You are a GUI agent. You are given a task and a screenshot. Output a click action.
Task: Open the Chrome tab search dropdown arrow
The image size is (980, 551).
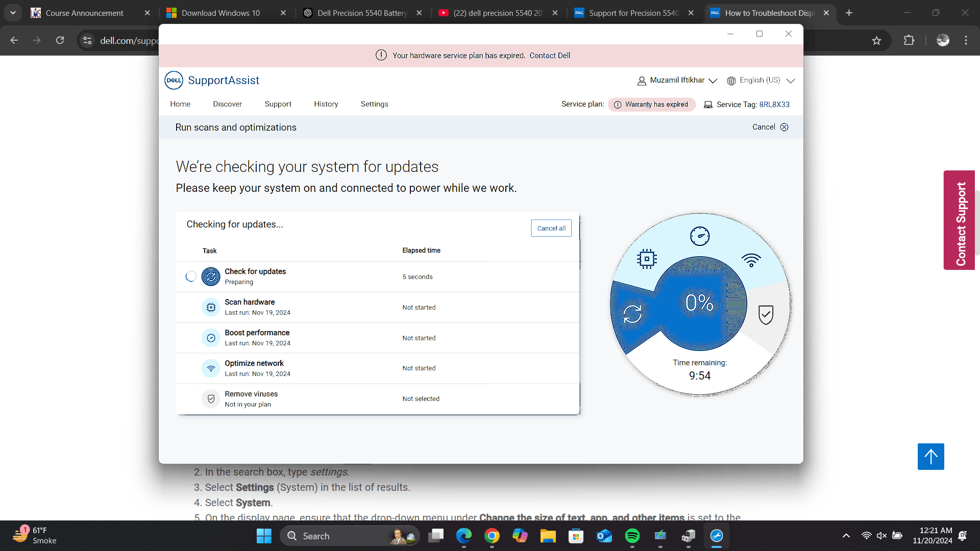pos(13,13)
